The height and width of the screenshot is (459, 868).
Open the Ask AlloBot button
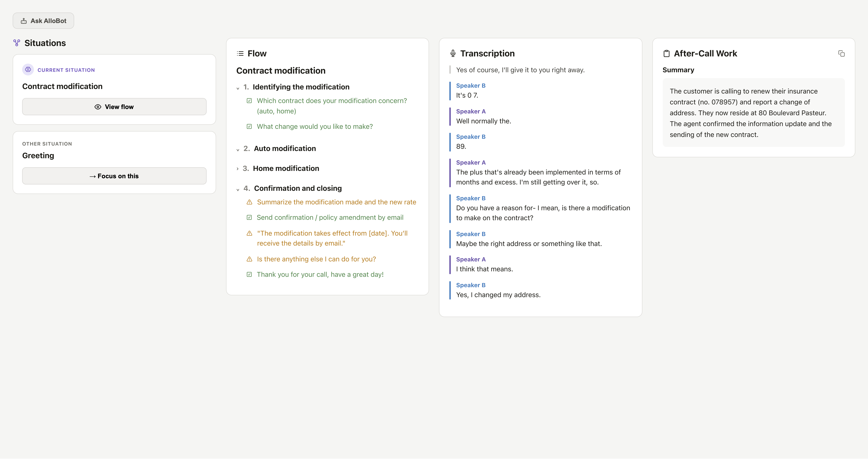[x=43, y=21]
